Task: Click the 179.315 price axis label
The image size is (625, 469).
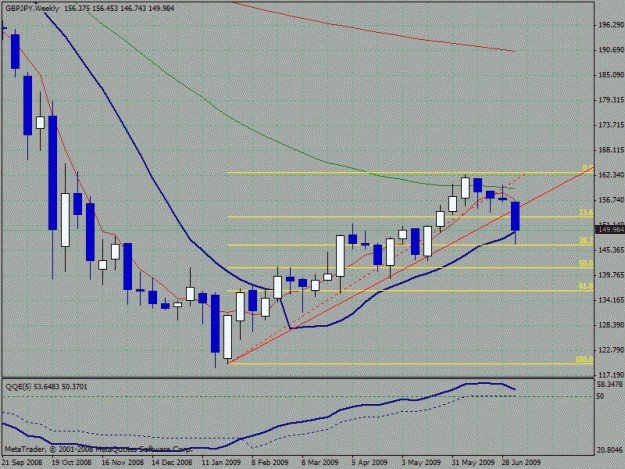Action: pyautogui.click(x=611, y=100)
